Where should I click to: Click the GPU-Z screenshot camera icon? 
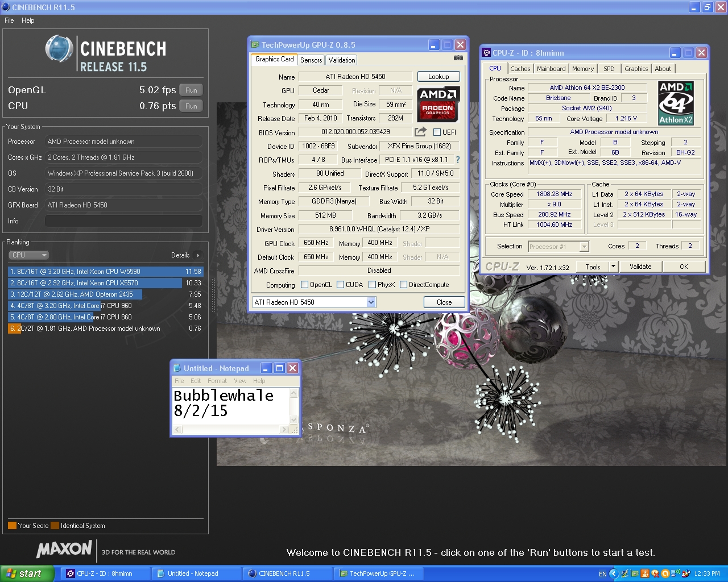pos(458,58)
